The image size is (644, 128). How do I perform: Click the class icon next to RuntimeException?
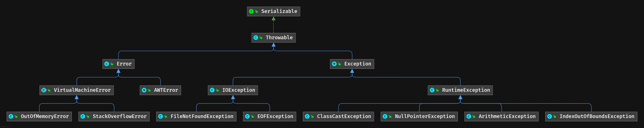(432, 90)
